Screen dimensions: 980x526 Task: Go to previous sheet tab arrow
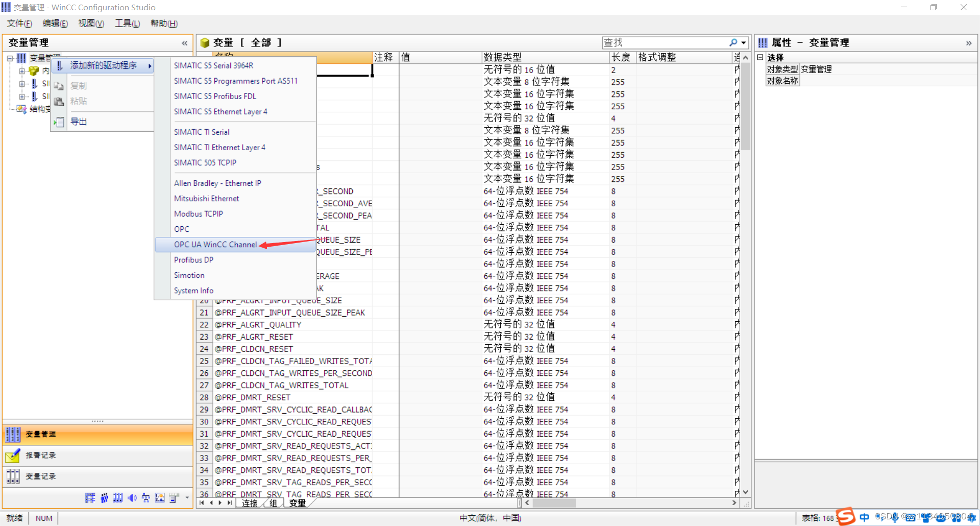pos(211,504)
